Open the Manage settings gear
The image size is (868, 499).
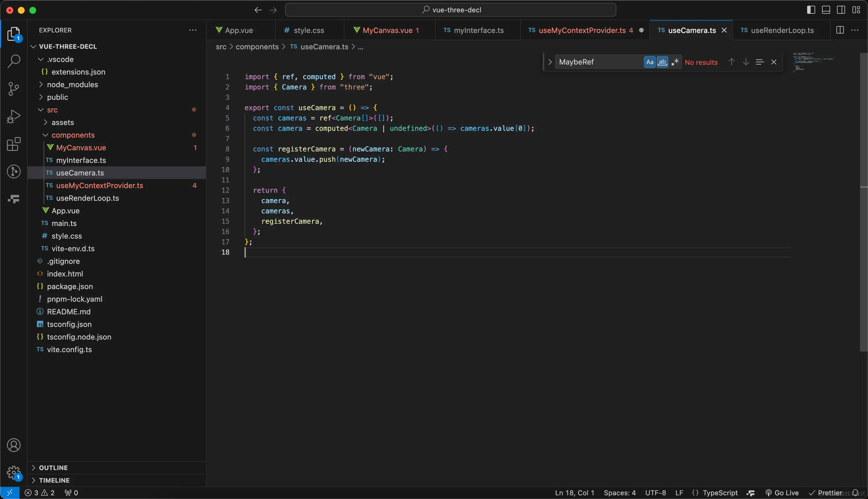[14, 472]
